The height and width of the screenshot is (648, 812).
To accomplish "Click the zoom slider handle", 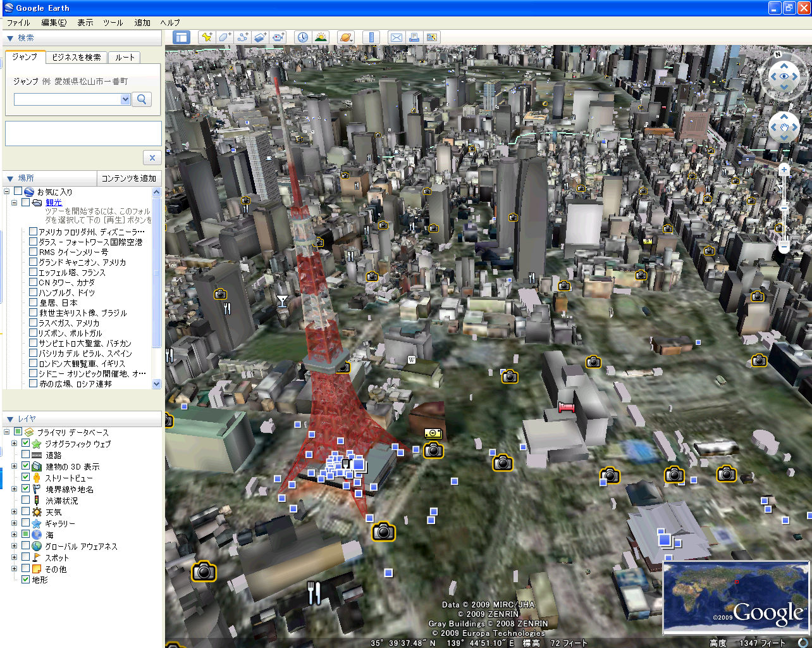I will [x=784, y=208].
